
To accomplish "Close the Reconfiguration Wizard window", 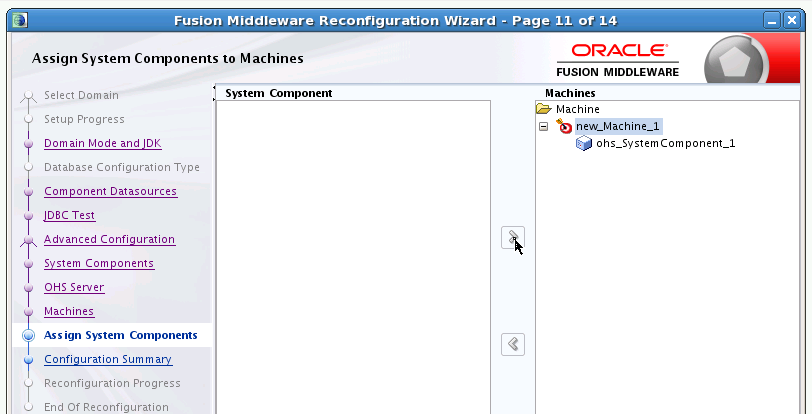I will click(792, 21).
